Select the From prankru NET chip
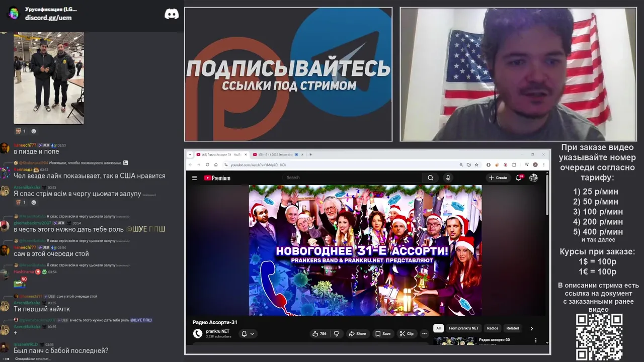The width and height of the screenshot is (644, 362). click(x=464, y=328)
